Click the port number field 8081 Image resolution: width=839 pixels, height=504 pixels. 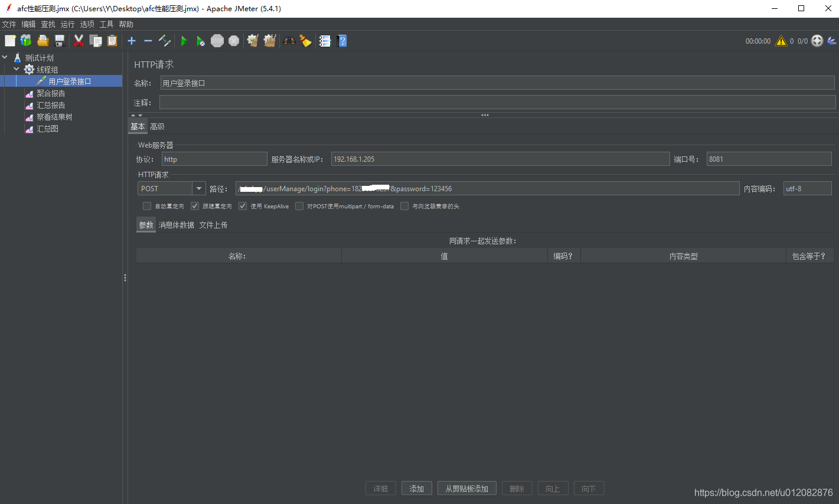pyautogui.click(x=769, y=159)
